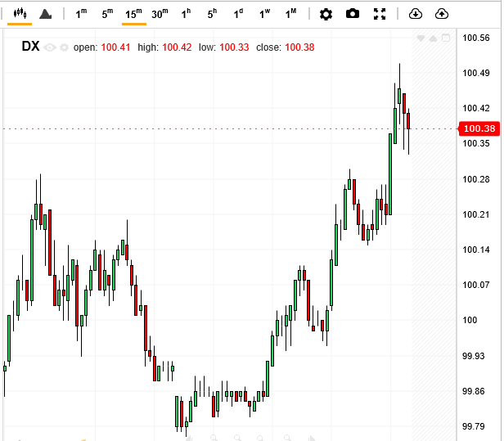Viewport: 504px width, 441px height.
Task: Click the cloud download icon
Action: (x=415, y=14)
